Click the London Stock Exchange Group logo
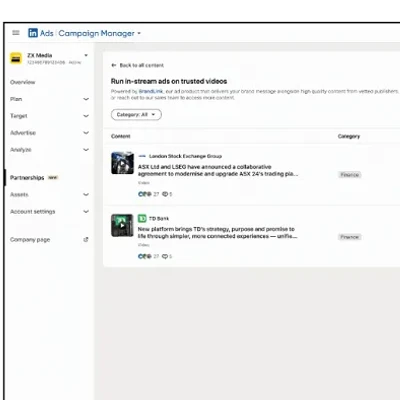The height and width of the screenshot is (400, 400). [142, 156]
